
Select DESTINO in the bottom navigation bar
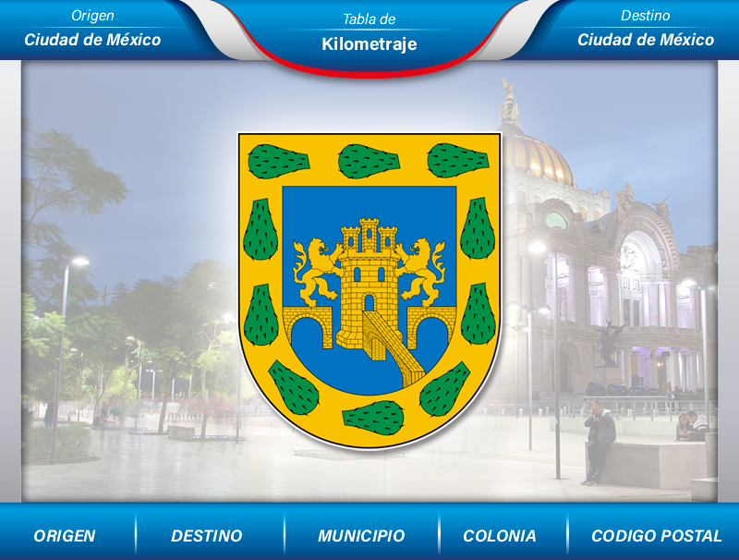coord(205,535)
